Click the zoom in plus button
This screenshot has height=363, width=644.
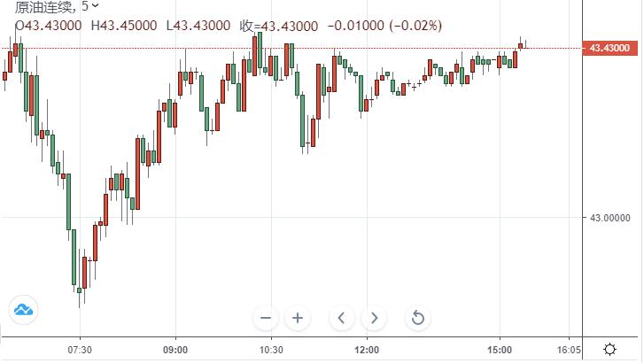click(298, 318)
